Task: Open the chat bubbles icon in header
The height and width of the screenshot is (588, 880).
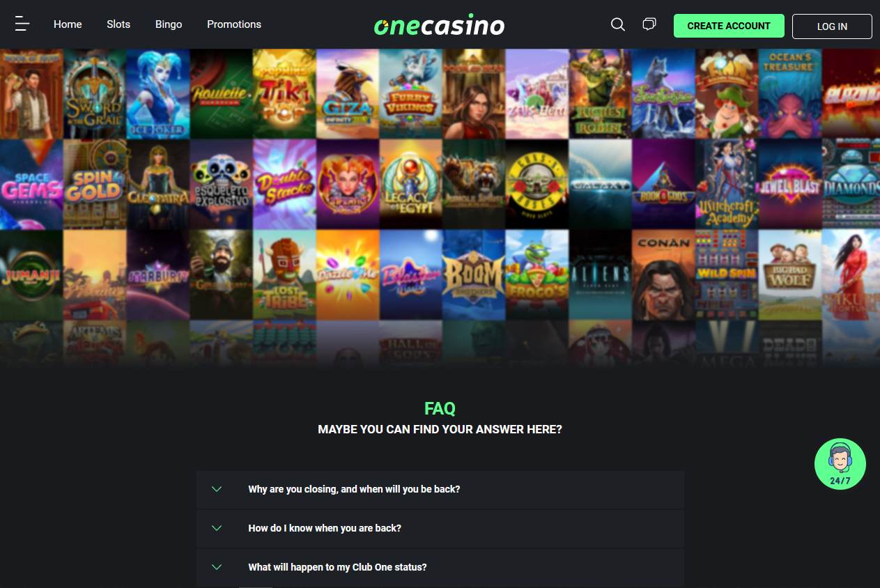Action: 649,24
